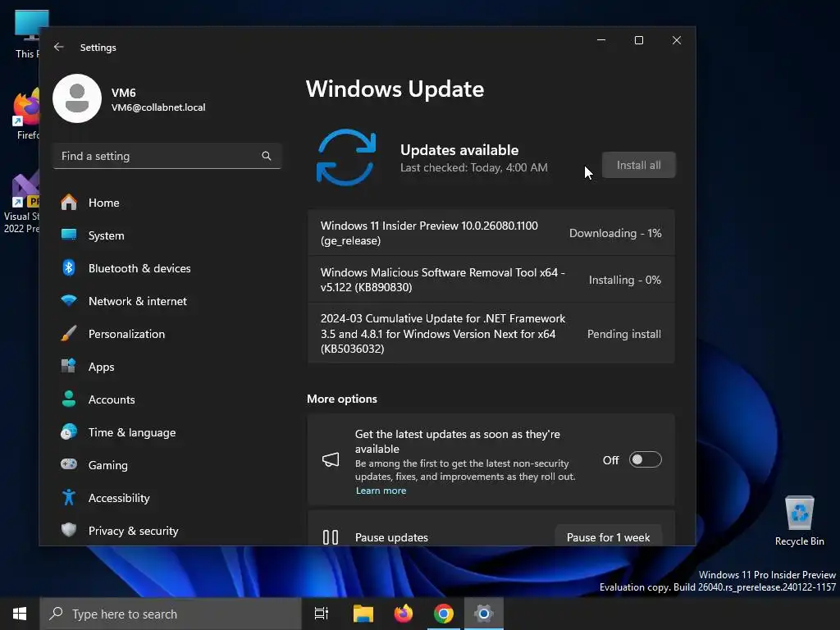Click the More options heading
The image size is (840, 630).
click(342, 399)
